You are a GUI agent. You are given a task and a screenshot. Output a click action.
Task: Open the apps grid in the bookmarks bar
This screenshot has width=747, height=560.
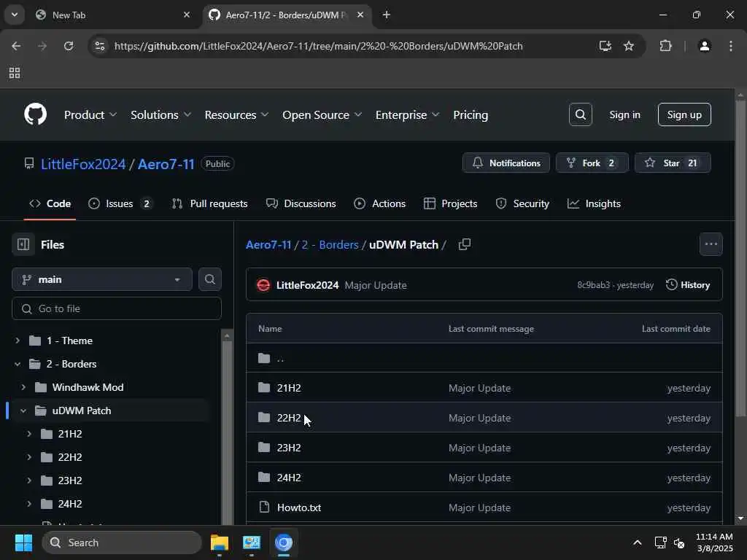click(x=15, y=73)
